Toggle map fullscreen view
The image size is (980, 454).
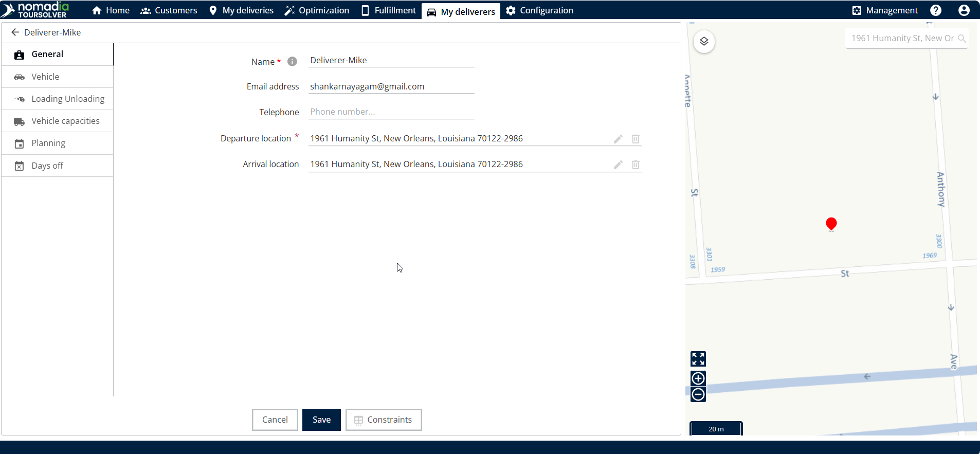click(698, 358)
